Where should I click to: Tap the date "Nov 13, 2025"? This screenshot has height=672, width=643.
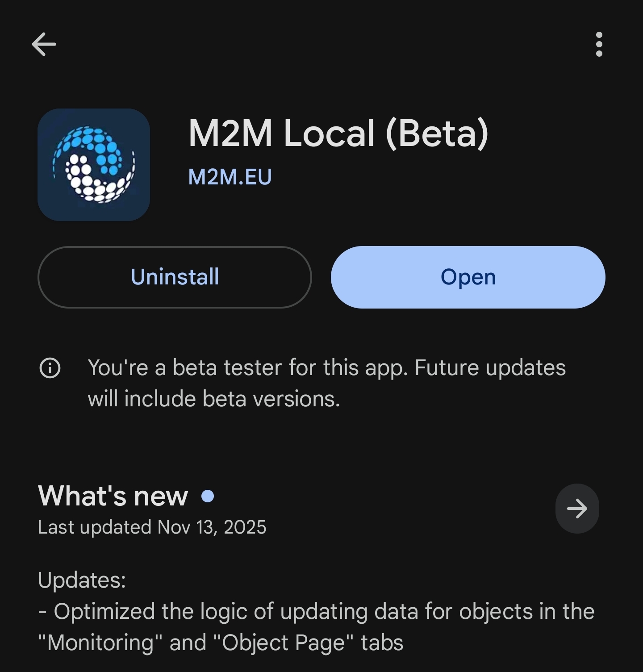coord(212,527)
